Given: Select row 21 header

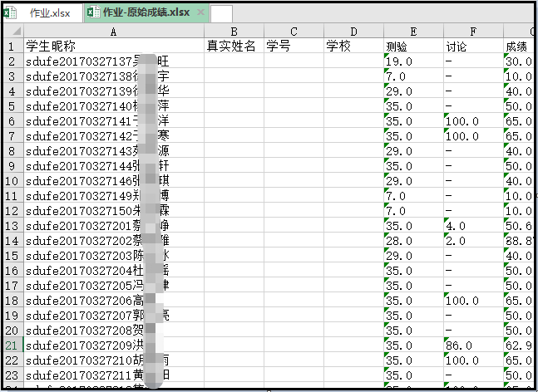Looking at the screenshot, I should [13, 345].
